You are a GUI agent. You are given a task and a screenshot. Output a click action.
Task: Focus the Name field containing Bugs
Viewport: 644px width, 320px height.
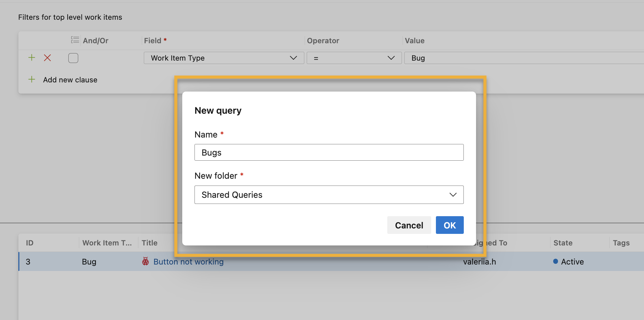[x=329, y=153]
